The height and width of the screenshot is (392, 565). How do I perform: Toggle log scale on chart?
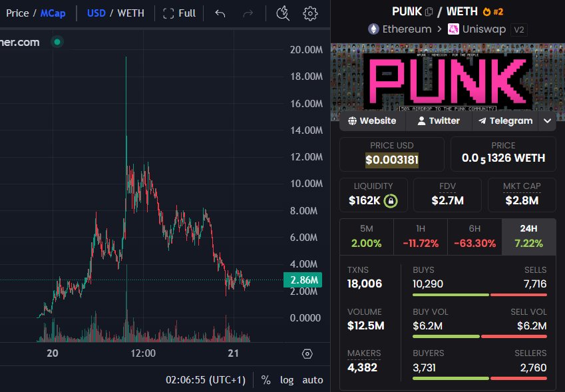coord(287,380)
